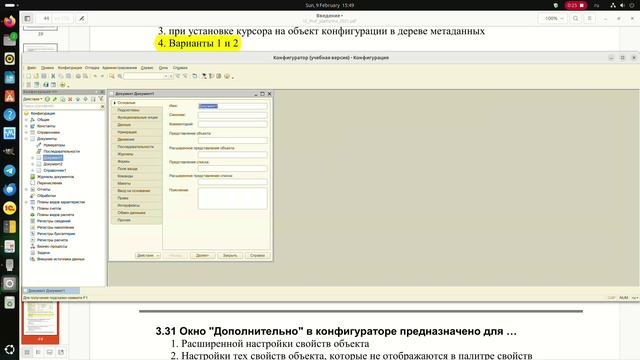Select Внешние источники данных in the tree

[60, 259]
